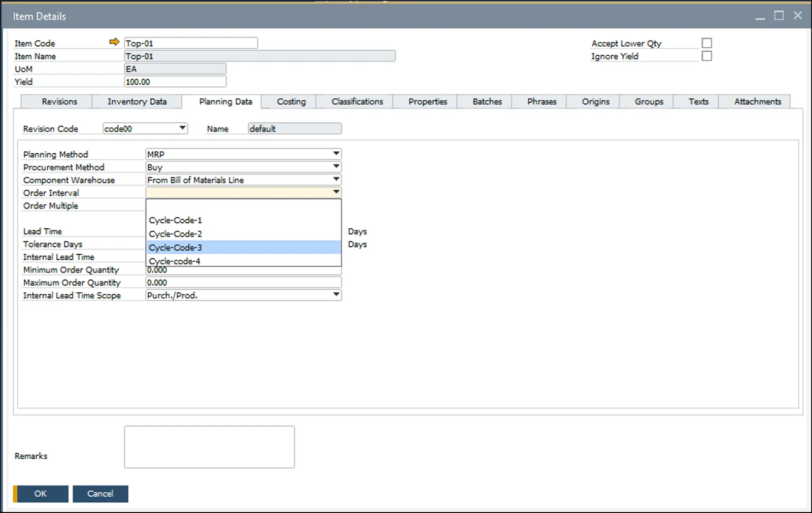Select Cycle-code-4 from the list
This screenshot has height=513, width=812.
[244, 260]
